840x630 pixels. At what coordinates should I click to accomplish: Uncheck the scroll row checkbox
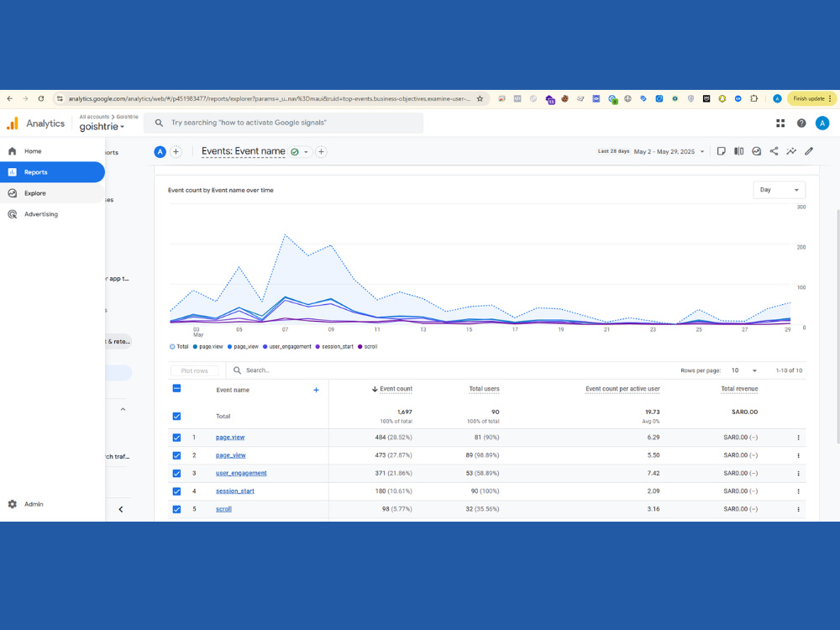coord(176,510)
